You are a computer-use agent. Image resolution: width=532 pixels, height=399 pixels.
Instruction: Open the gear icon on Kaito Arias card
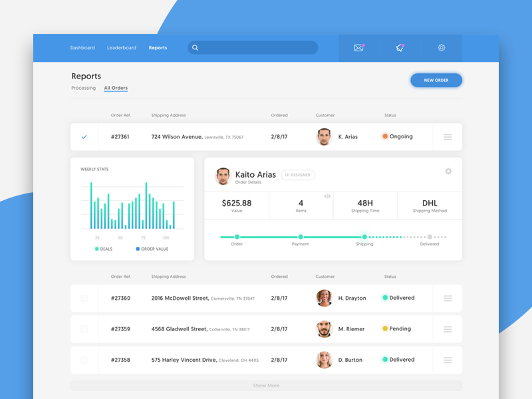pos(448,171)
